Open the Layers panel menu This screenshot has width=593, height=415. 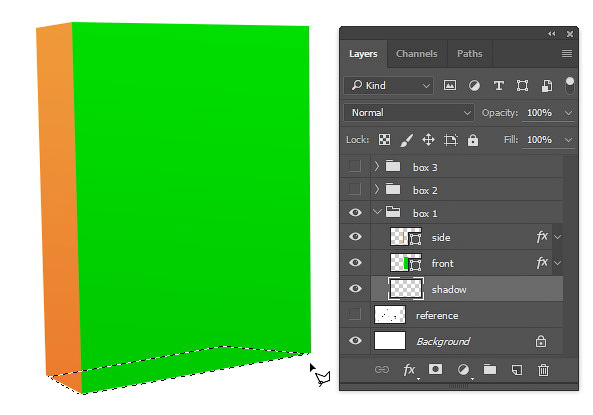pos(567,53)
